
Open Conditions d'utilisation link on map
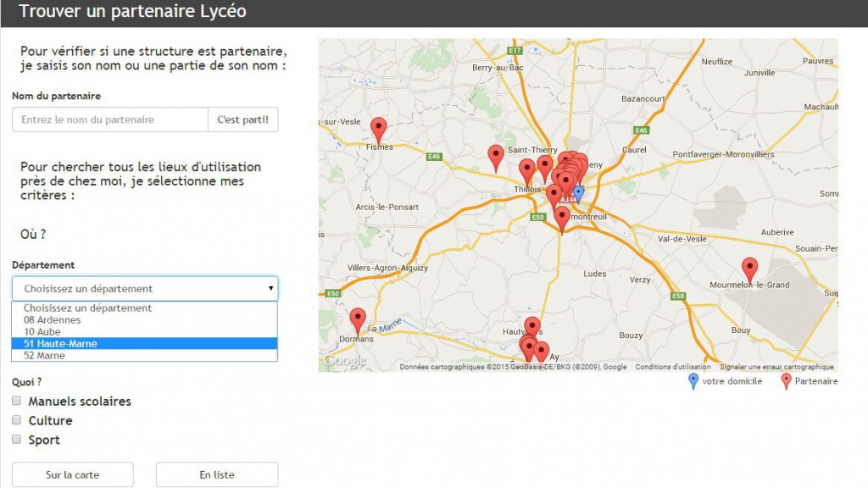(x=672, y=367)
